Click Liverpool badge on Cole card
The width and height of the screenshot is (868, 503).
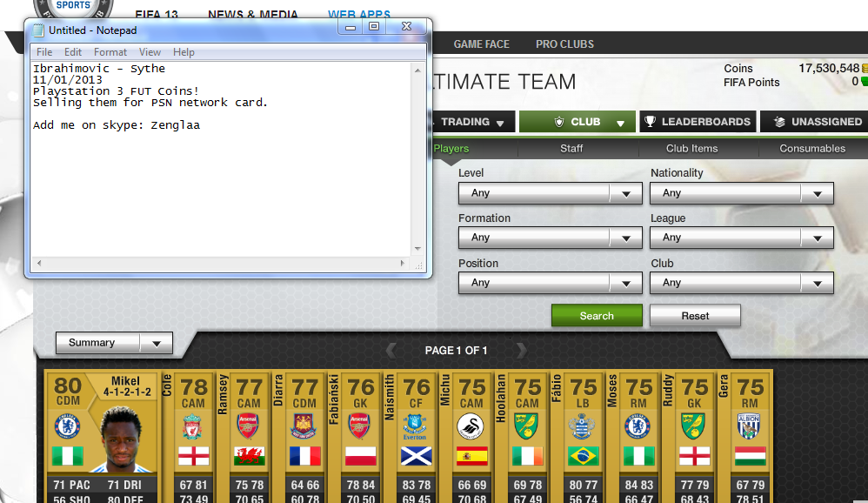pyautogui.click(x=192, y=426)
